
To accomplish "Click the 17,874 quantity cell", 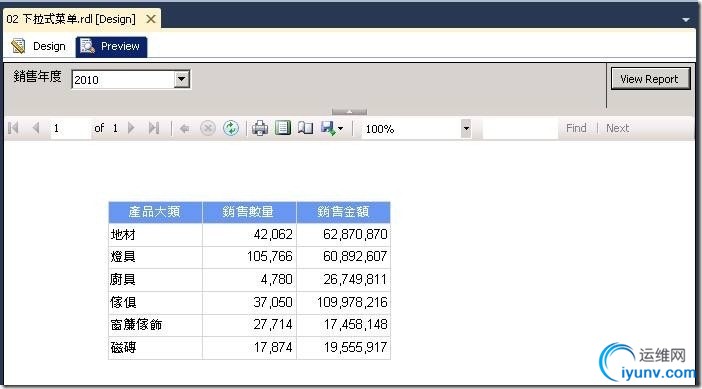I will (249, 347).
